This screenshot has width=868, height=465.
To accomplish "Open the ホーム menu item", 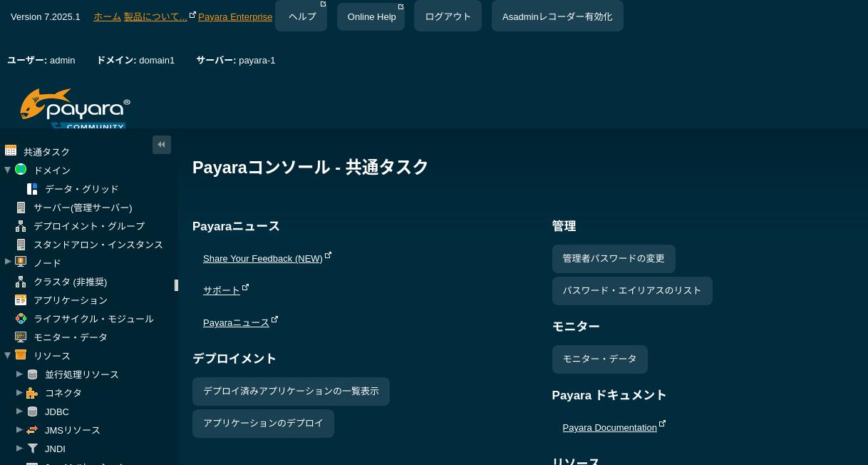I will (107, 16).
